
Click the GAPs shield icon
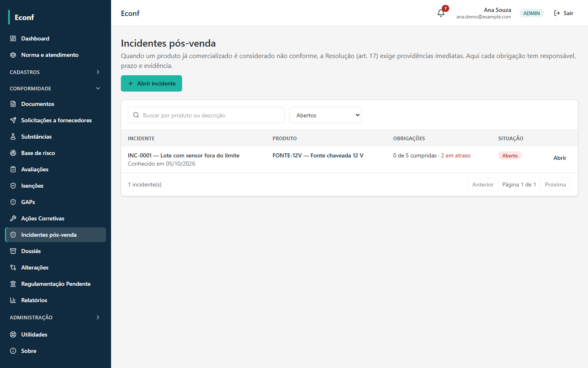(13, 202)
